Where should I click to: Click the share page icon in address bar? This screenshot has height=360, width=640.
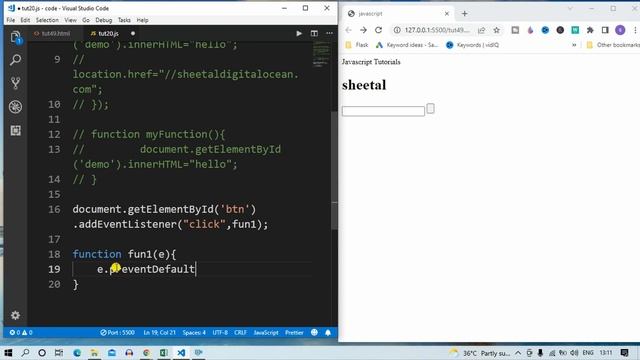482,30
